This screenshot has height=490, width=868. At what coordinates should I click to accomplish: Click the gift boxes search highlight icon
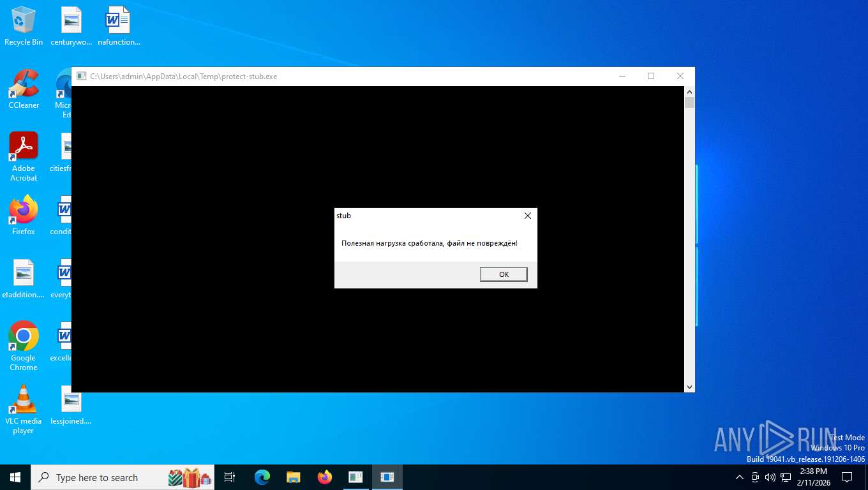click(190, 477)
